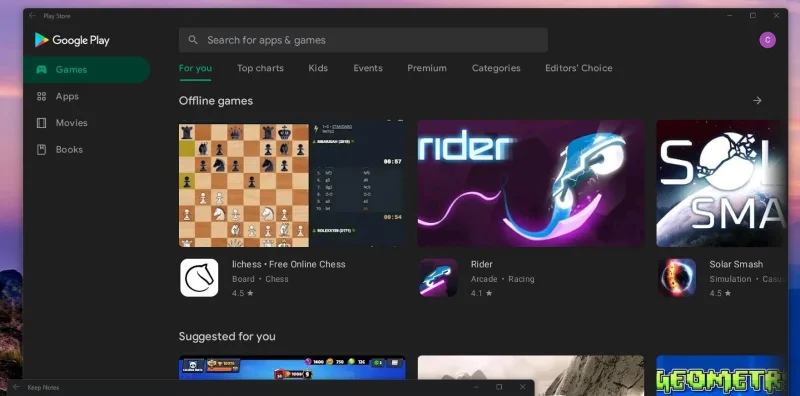Go back in the Keep Notes window
Screen dimensions: 800x396
coord(16,387)
